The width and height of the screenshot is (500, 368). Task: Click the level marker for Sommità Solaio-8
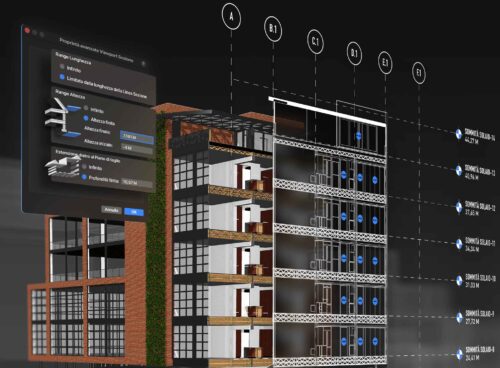point(460,354)
